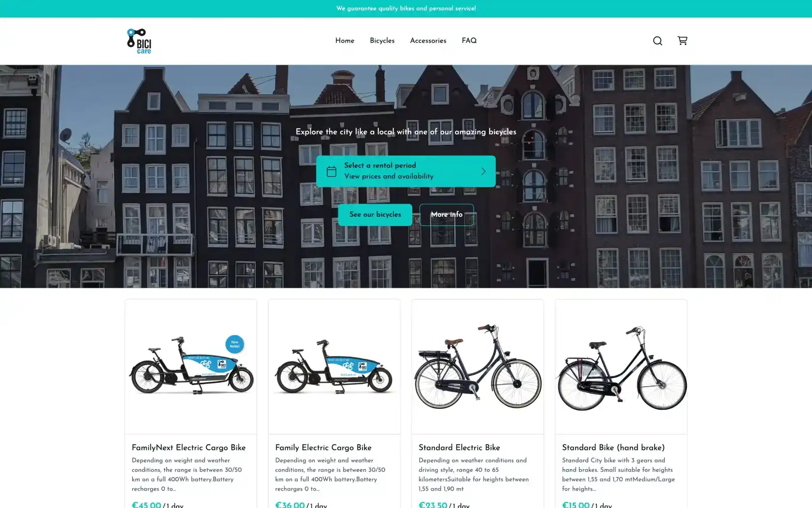The image size is (812, 508).
Task: Open the Bicycles page
Action: (x=382, y=41)
